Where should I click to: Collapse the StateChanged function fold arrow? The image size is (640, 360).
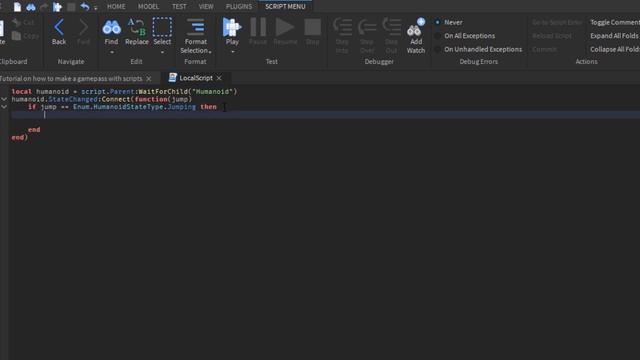click(4, 99)
